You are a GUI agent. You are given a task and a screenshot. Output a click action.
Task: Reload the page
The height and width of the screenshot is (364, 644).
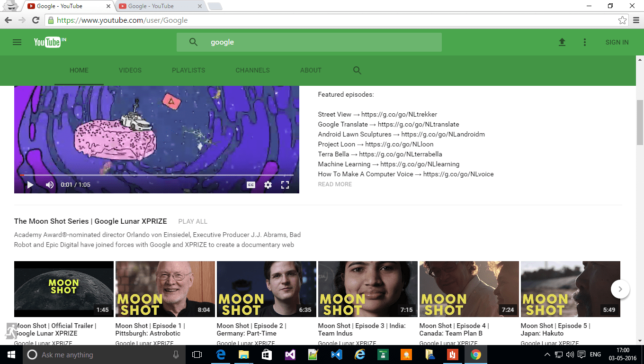36,20
